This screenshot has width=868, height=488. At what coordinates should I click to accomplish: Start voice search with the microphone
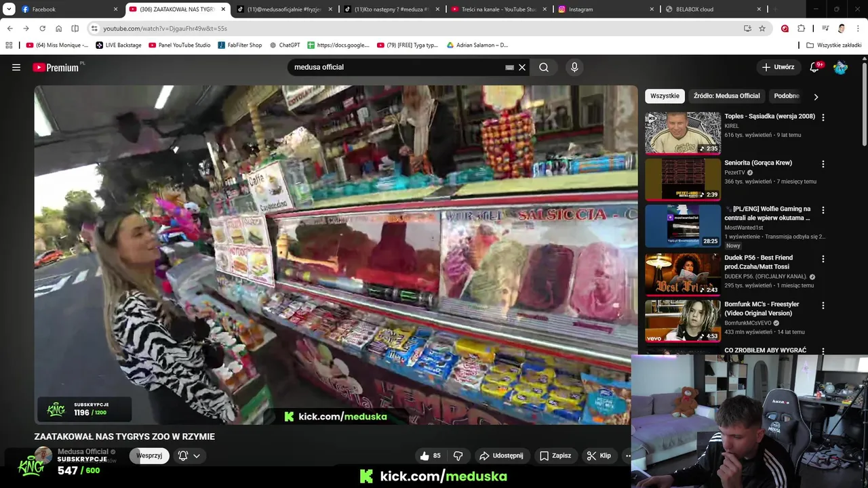pyautogui.click(x=574, y=67)
